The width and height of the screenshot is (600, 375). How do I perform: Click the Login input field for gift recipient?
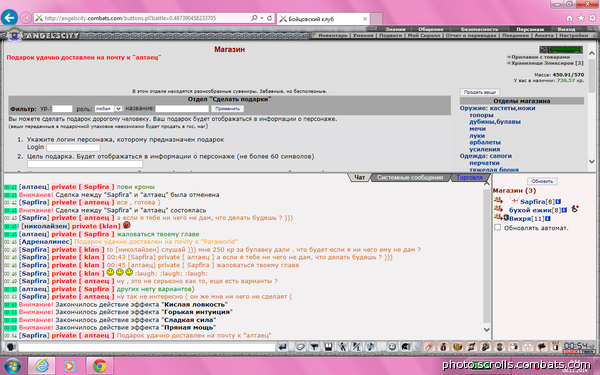tap(73, 147)
